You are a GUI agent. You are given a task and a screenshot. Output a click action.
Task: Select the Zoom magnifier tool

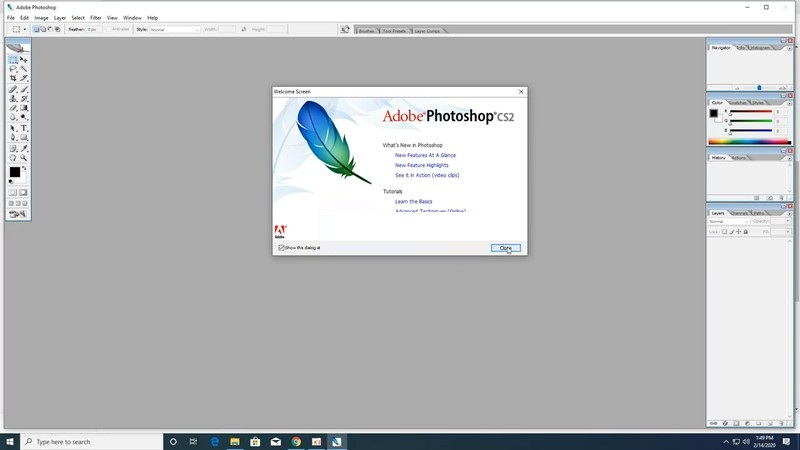(x=23, y=158)
